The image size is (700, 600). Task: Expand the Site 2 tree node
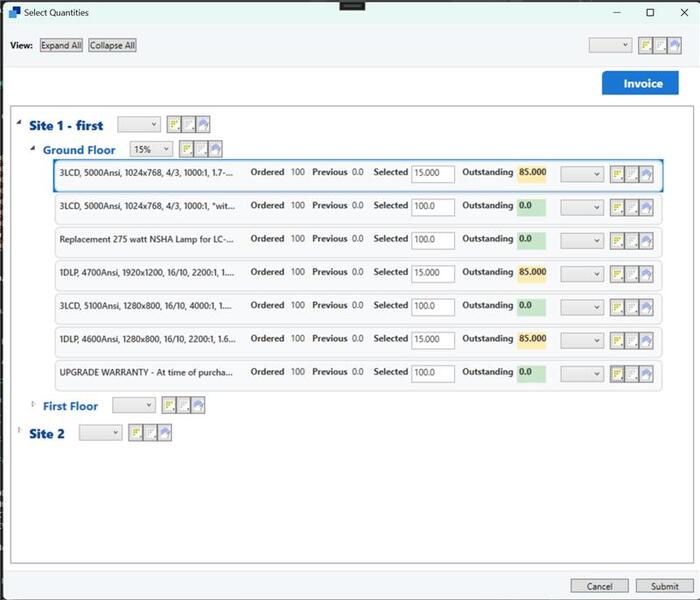tap(19, 430)
